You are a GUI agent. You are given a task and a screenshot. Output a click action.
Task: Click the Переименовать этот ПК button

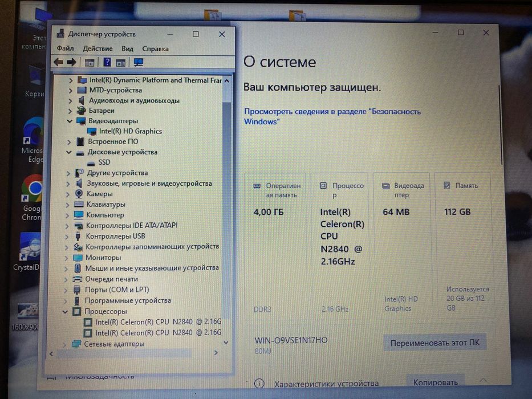(435, 343)
